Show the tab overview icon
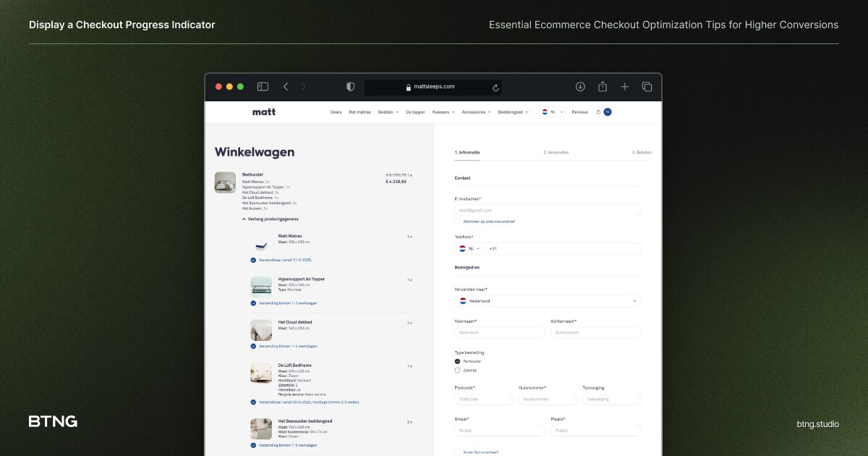 (x=647, y=87)
